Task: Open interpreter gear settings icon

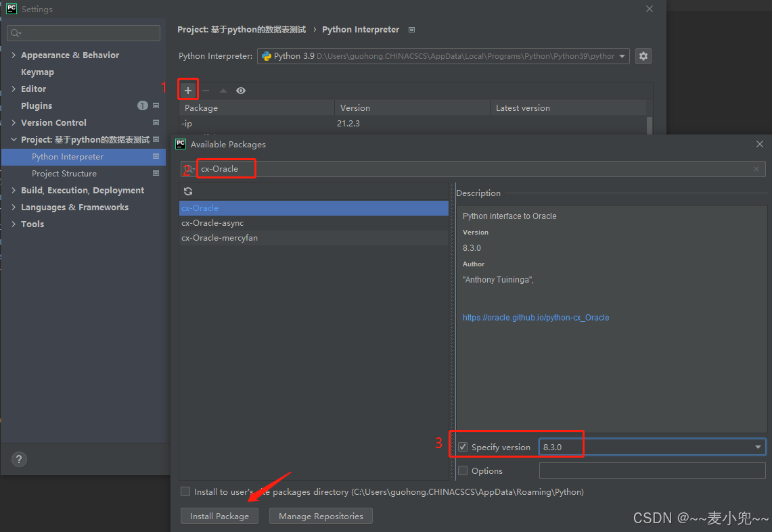Action: coord(643,56)
